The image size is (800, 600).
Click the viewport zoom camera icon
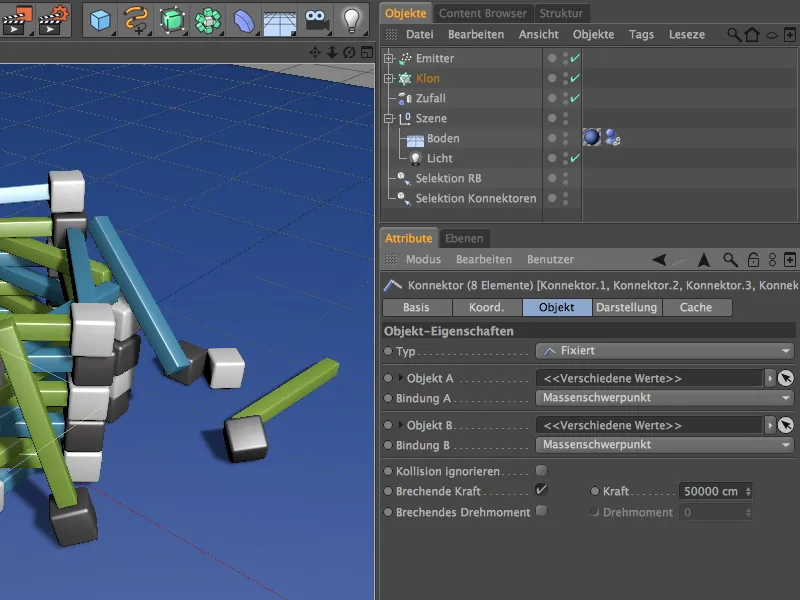click(332, 52)
